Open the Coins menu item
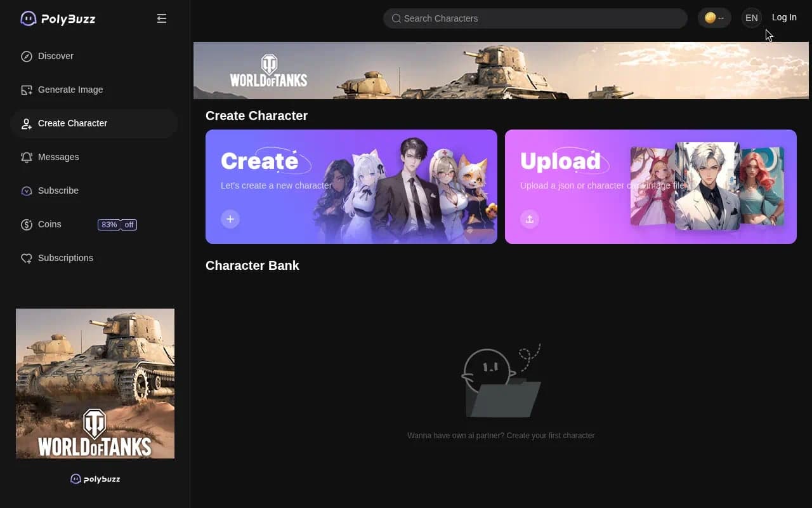The width and height of the screenshot is (812, 508). coord(94,224)
